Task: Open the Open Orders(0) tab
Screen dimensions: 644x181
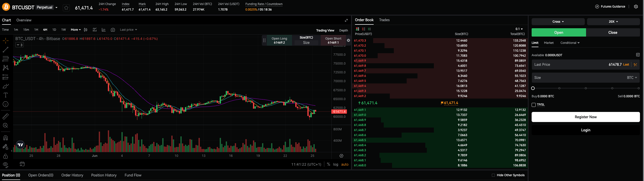Action: pyautogui.click(x=41, y=175)
